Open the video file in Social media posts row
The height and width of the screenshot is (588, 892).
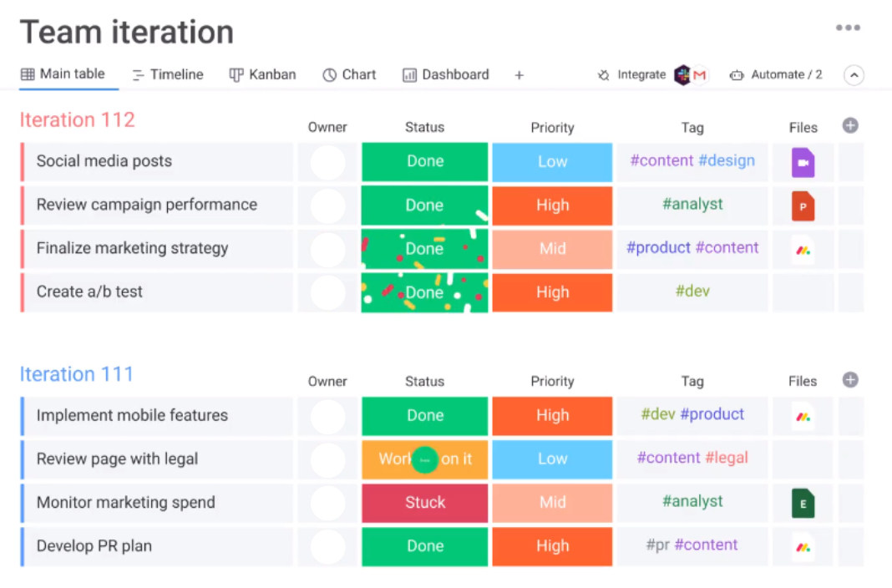[x=803, y=162]
